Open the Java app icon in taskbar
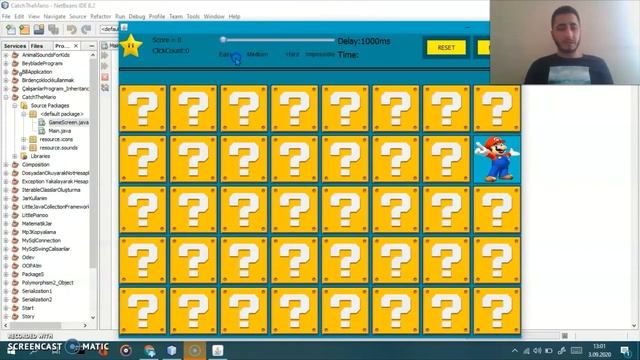Image resolution: width=640 pixels, height=360 pixels. (x=218, y=350)
